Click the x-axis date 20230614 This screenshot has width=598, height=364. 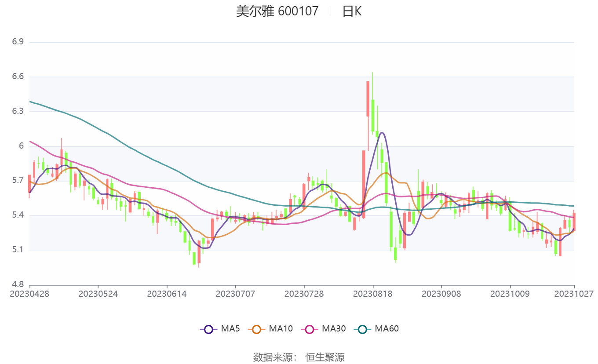point(167,294)
